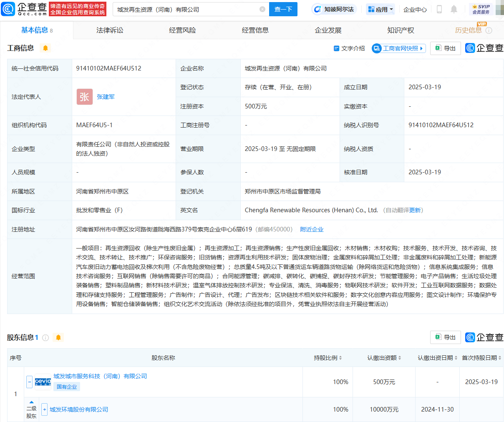Switch to the 知识产权 tab
The height and width of the screenshot is (422, 504).
click(401, 30)
